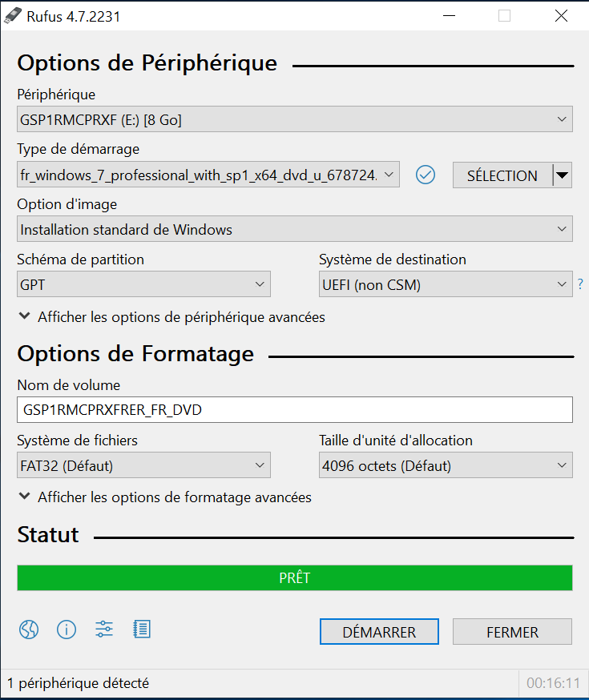Open language selection globe icon
The height and width of the screenshot is (700, 589).
tap(29, 630)
